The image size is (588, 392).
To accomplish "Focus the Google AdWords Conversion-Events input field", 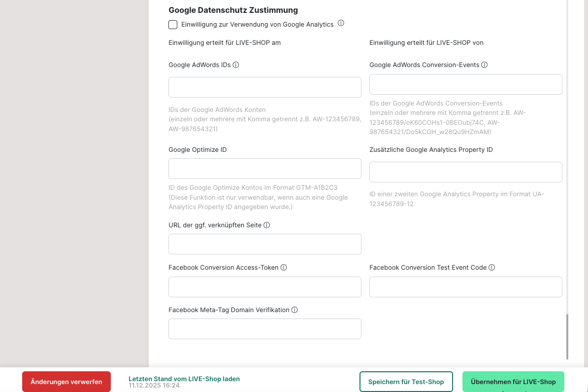I will 465,84.
